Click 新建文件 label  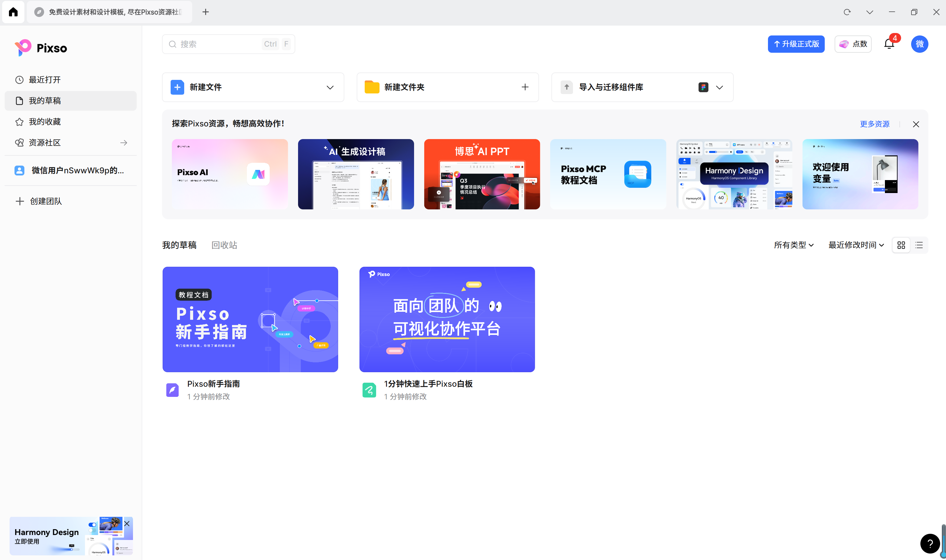(205, 87)
